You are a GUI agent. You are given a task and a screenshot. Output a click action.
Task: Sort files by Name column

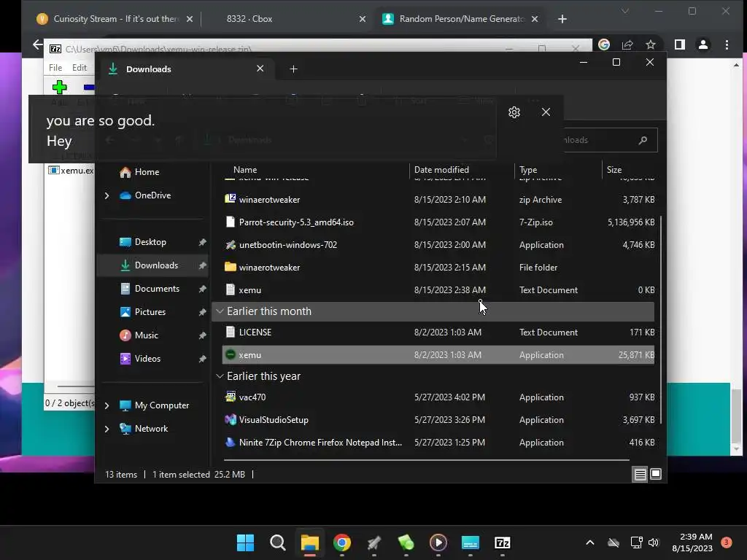(245, 170)
